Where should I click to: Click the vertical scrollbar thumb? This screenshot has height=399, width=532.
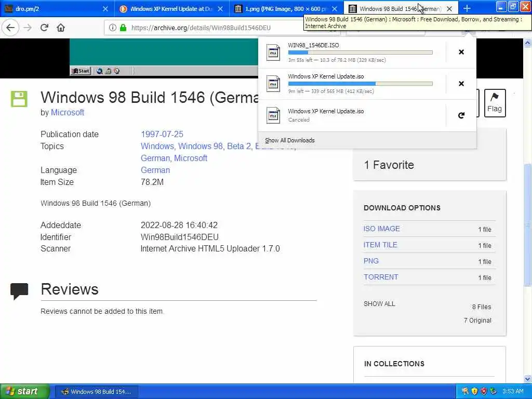pos(527,224)
